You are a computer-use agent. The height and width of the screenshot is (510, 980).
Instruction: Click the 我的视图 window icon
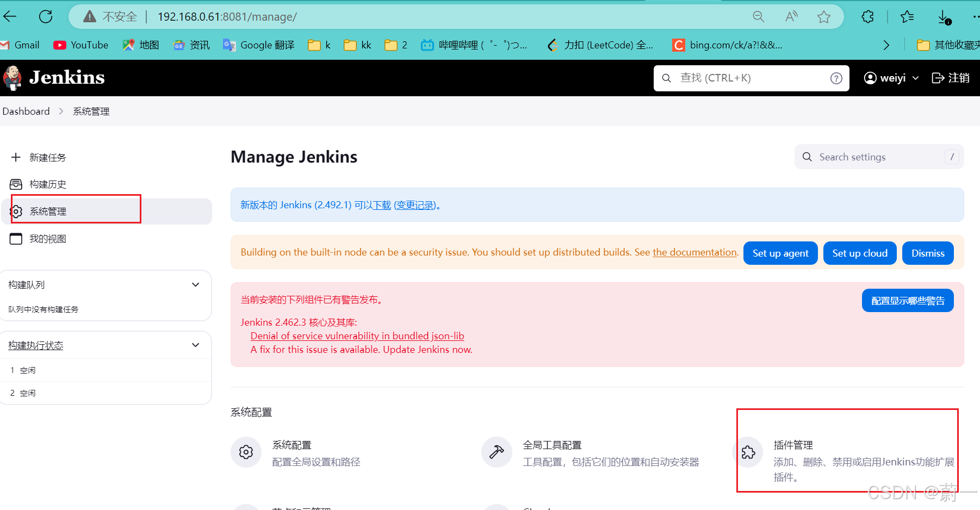(x=16, y=239)
